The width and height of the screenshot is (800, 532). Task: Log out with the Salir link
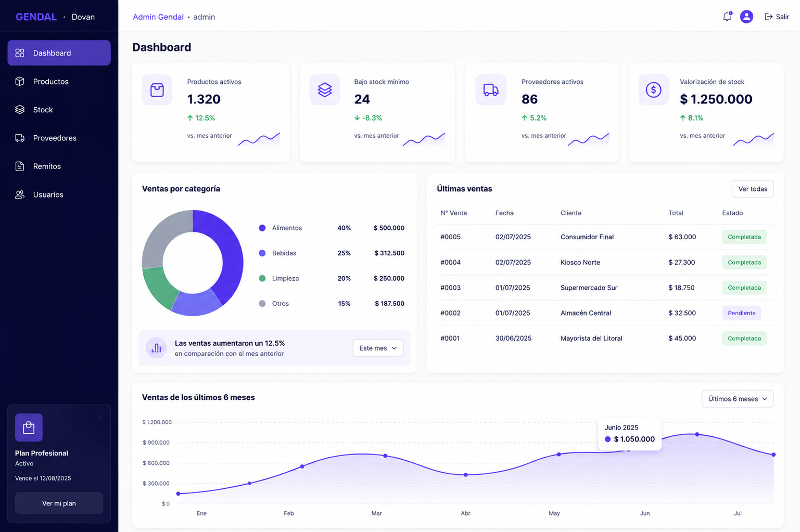pos(777,17)
